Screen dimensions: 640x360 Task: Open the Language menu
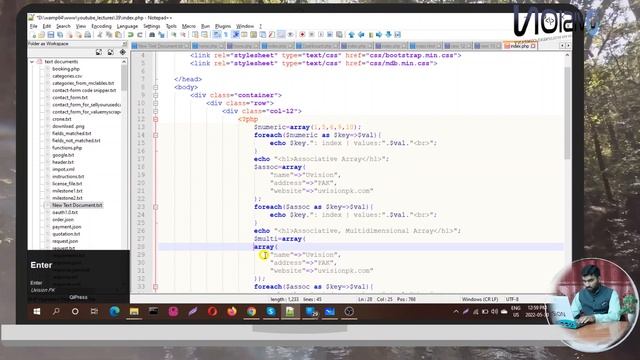[x=127, y=26]
